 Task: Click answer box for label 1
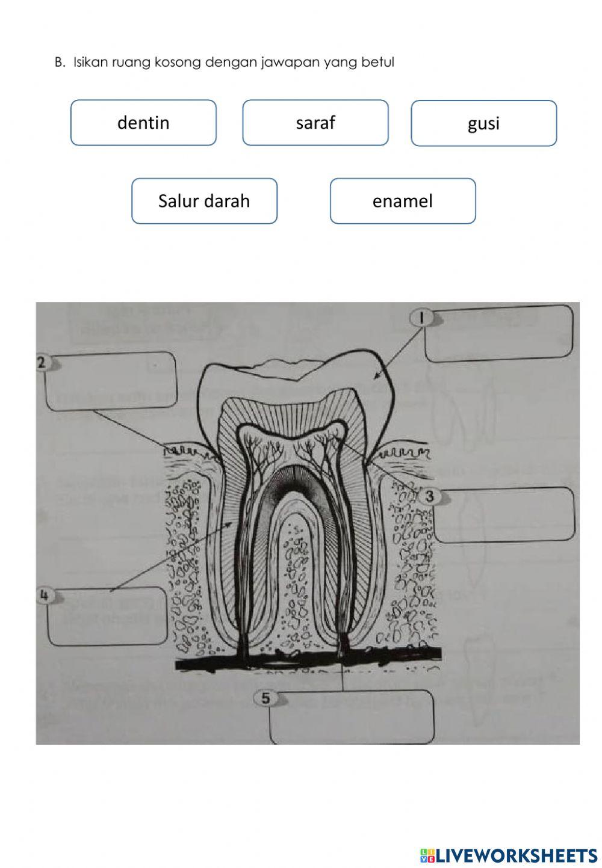499,333
